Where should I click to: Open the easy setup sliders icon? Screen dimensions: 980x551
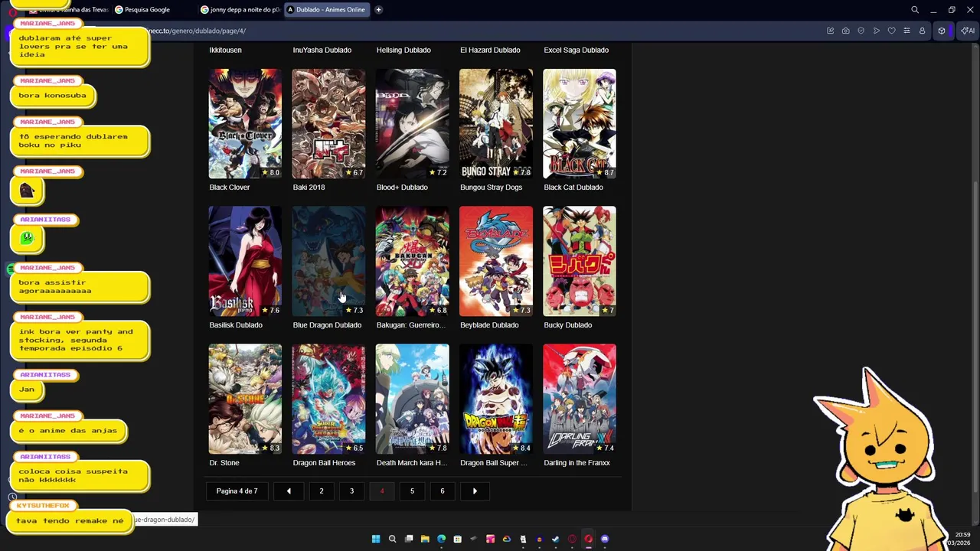(906, 31)
